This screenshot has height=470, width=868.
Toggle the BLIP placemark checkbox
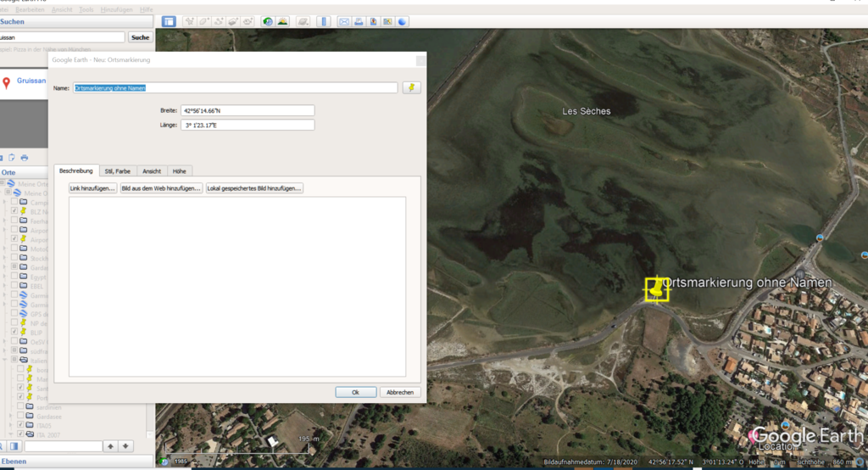coord(14,332)
